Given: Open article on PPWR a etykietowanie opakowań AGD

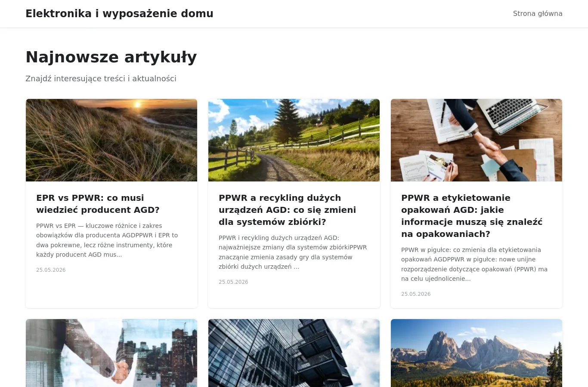Looking at the screenshot, I should tap(472, 216).
